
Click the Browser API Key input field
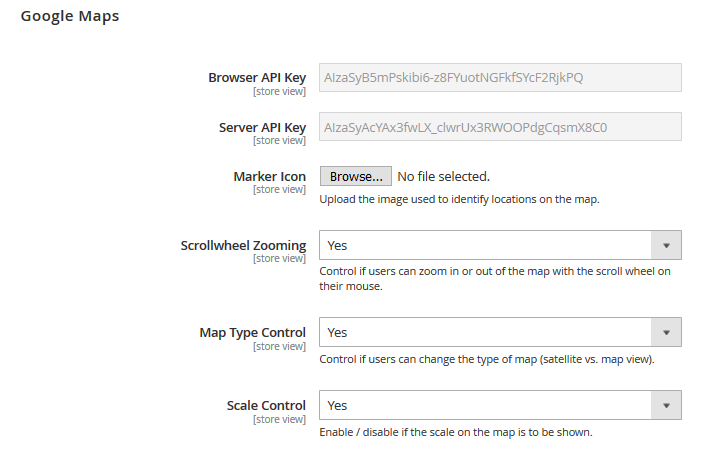tap(500, 78)
